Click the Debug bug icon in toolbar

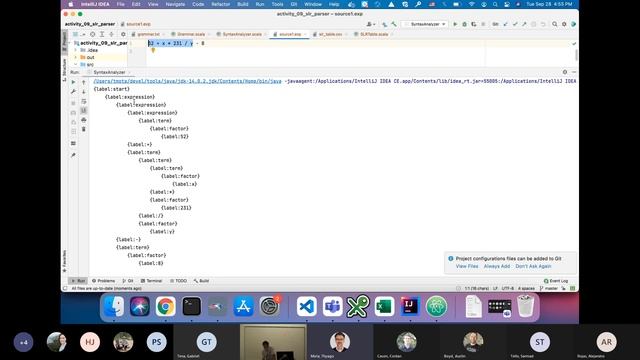464,24
